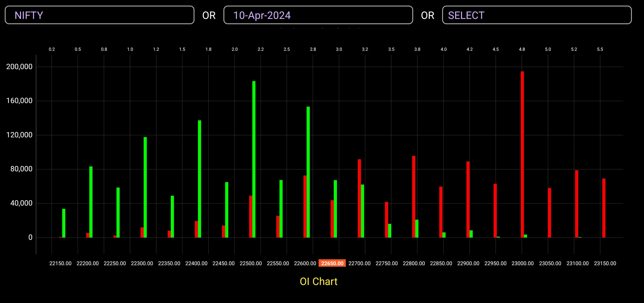Expand the SELECT dropdown
This screenshot has height=303, width=644.
coord(537,15)
